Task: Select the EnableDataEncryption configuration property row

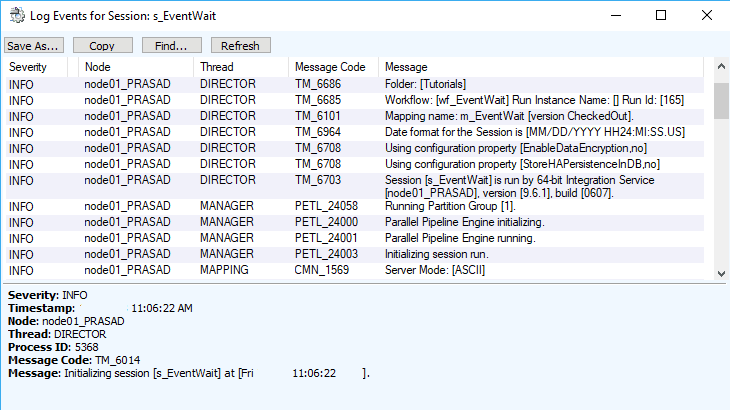Action: coord(354,148)
